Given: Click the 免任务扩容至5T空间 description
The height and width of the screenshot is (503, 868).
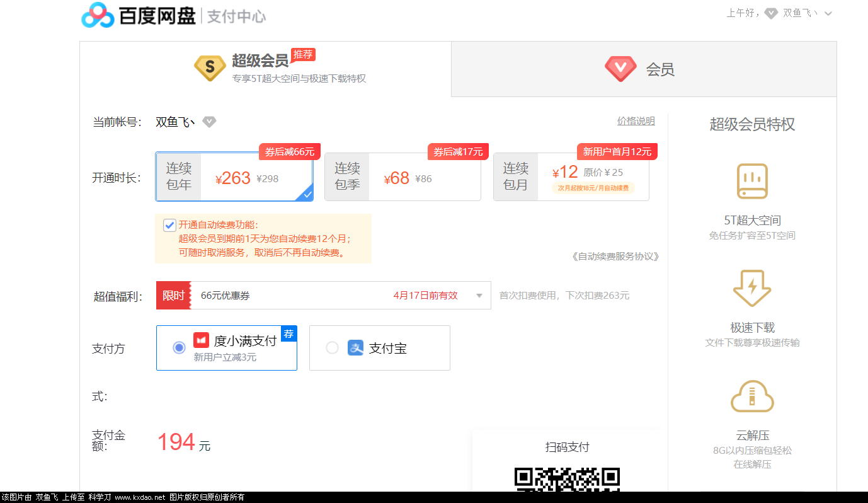Looking at the screenshot, I should click(752, 236).
